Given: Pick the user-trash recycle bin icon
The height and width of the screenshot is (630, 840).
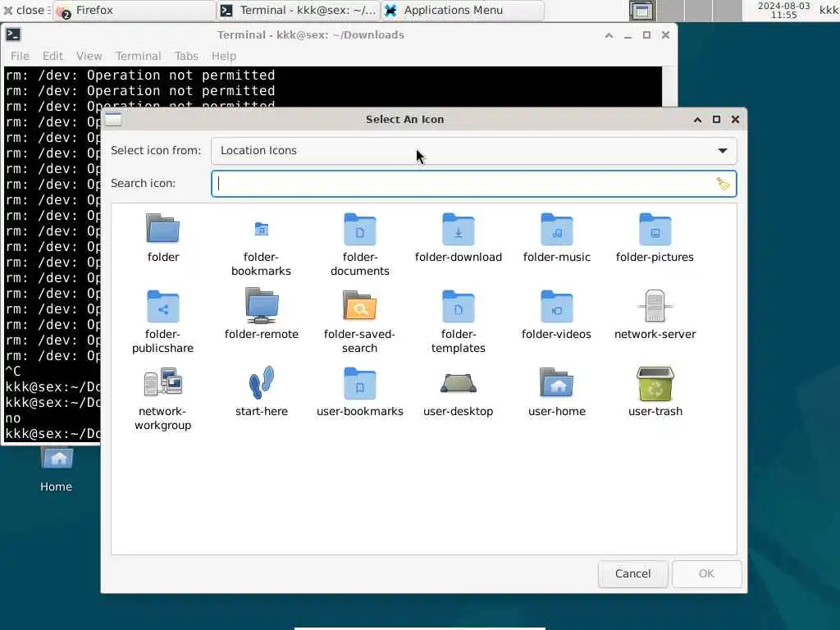Looking at the screenshot, I should [655, 383].
